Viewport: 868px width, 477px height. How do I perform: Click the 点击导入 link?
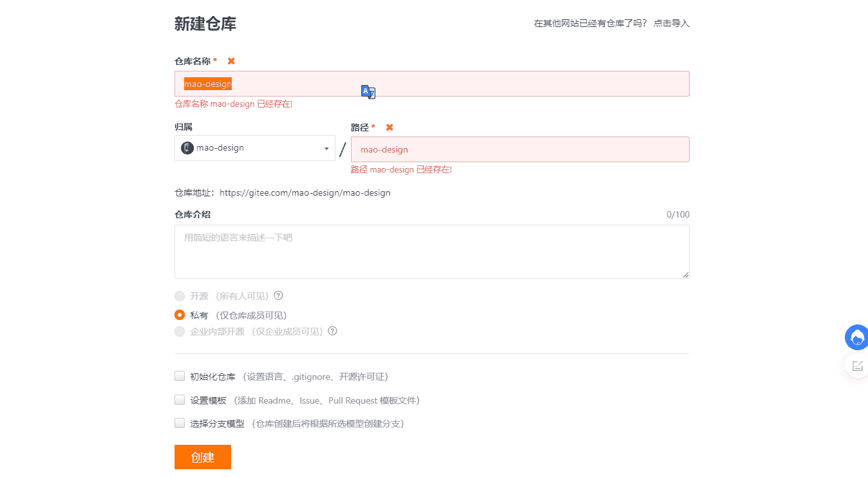671,23
